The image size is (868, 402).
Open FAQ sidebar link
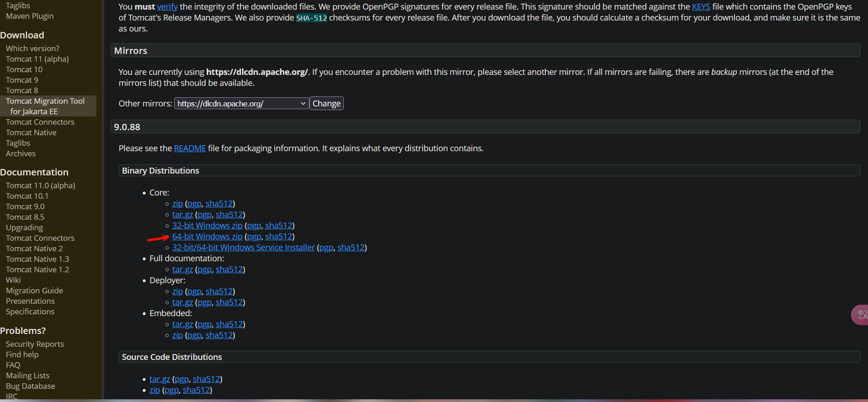[x=13, y=365]
